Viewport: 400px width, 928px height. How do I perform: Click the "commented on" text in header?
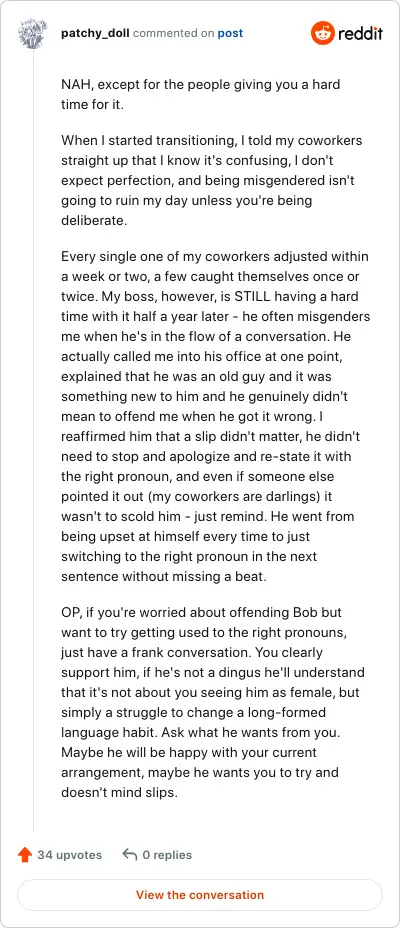pos(174,33)
